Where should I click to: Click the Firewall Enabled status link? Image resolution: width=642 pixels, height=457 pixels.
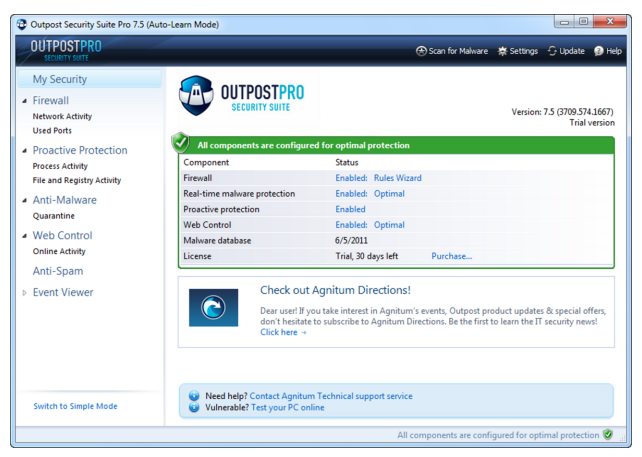tap(351, 178)
